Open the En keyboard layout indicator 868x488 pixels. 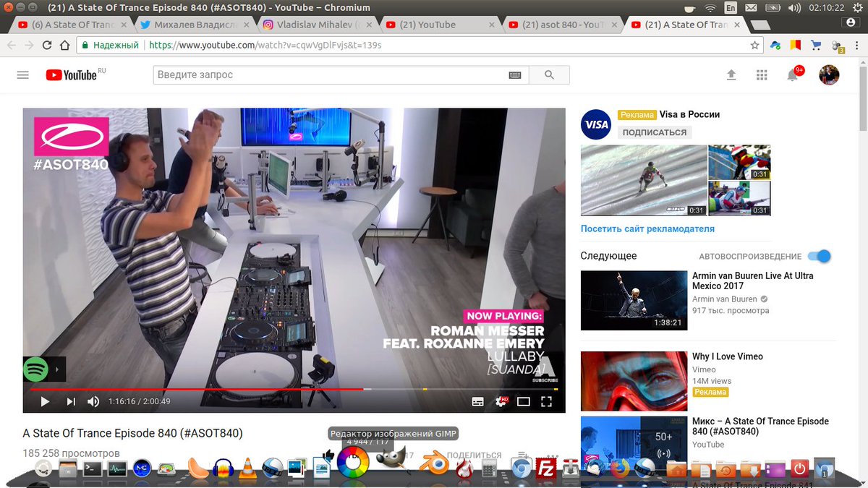pyautogui.click(x=731, y=8)
